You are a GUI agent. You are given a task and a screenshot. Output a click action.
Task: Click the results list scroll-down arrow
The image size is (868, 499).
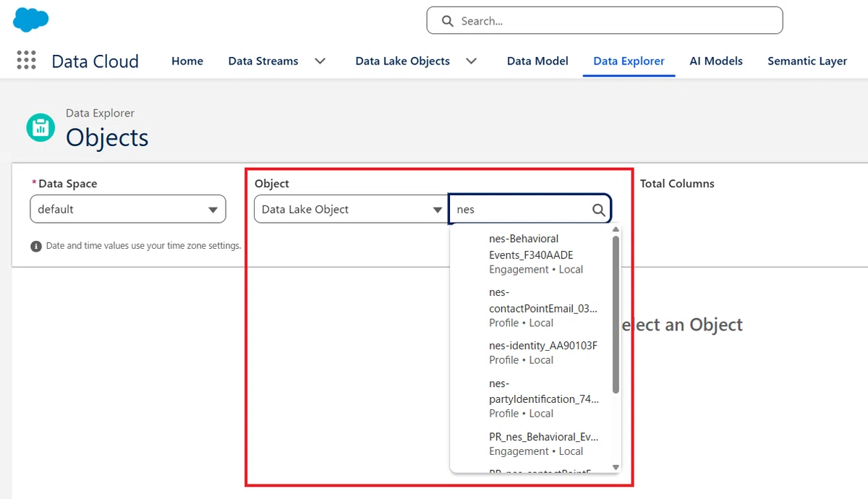pos(616,467)
